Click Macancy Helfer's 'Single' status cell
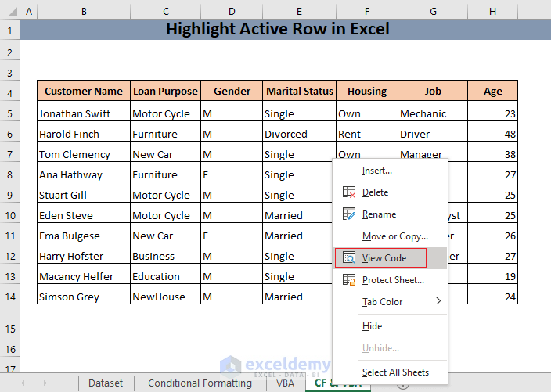This screenshot has width=551, height=392. coord(297,274)
